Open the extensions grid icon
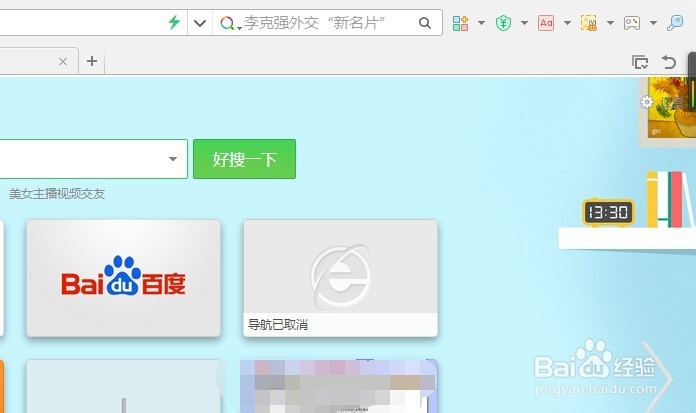 [x=460, y=23]
